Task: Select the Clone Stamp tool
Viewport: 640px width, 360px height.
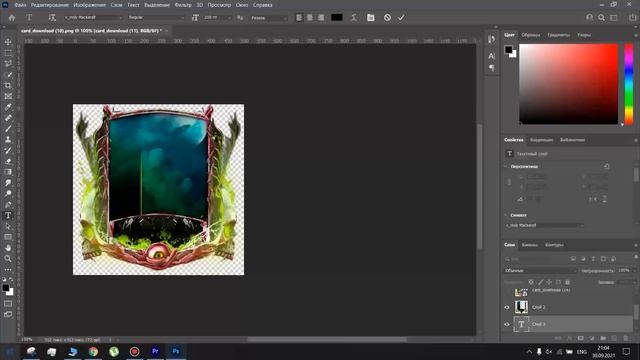Action: pyautogui.click(x=8, y=140)
